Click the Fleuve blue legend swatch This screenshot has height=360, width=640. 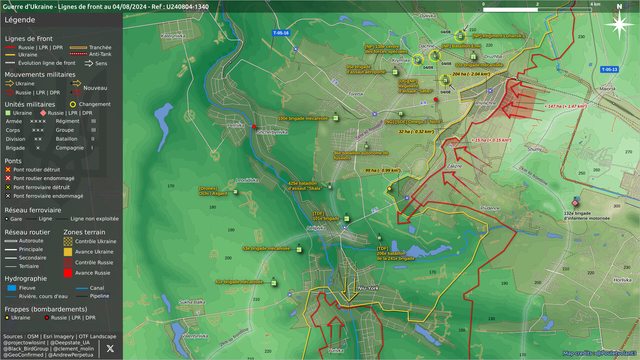[12, 288]
